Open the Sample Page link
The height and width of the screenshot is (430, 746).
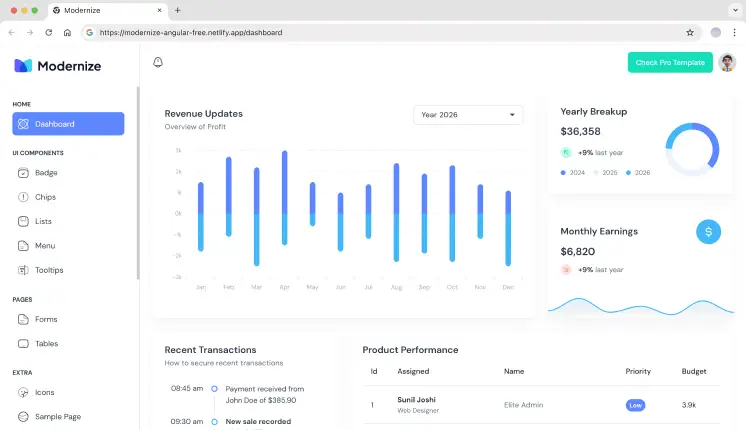click(69, 417)
